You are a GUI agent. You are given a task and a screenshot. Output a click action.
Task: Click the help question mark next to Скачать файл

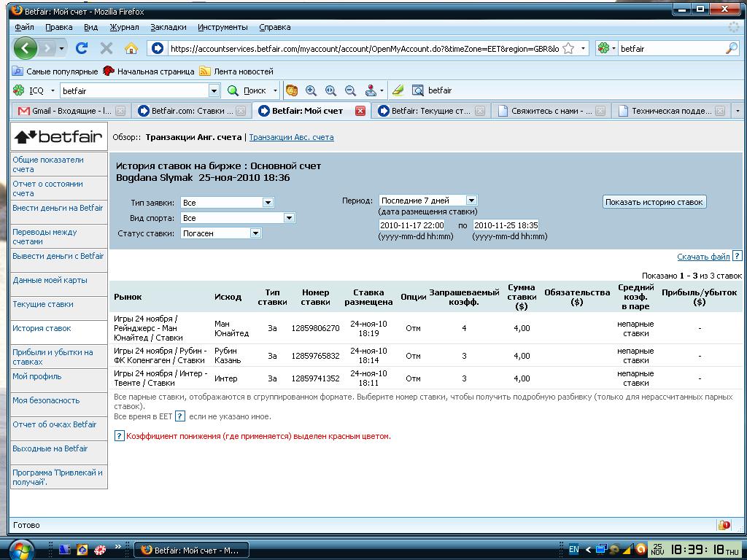tap(737, 257)
